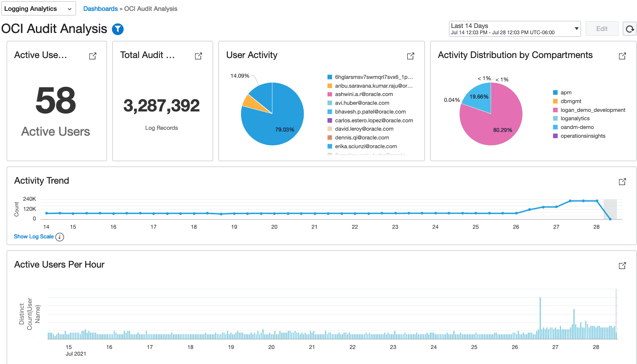
Task: Open the Logging Analytics service dropdown
Action: coord(38,8)
